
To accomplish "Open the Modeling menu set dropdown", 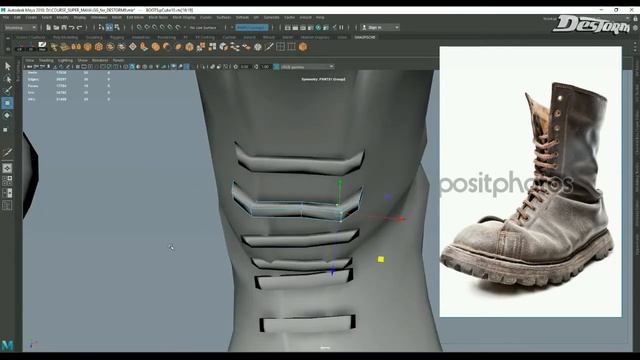I will (20, 27).
